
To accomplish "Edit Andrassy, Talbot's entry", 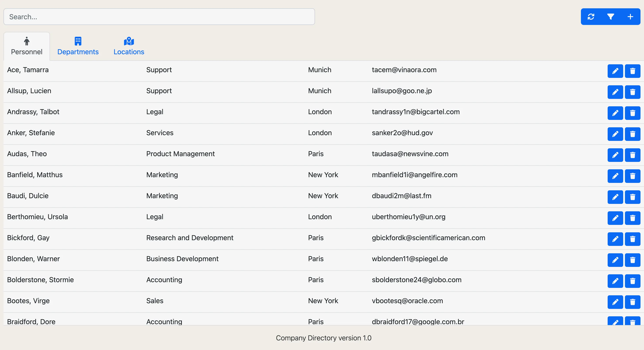I will 616,113.
